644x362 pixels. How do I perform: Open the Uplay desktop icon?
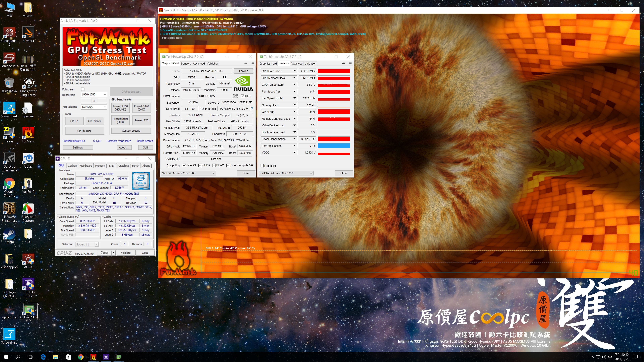28,160
